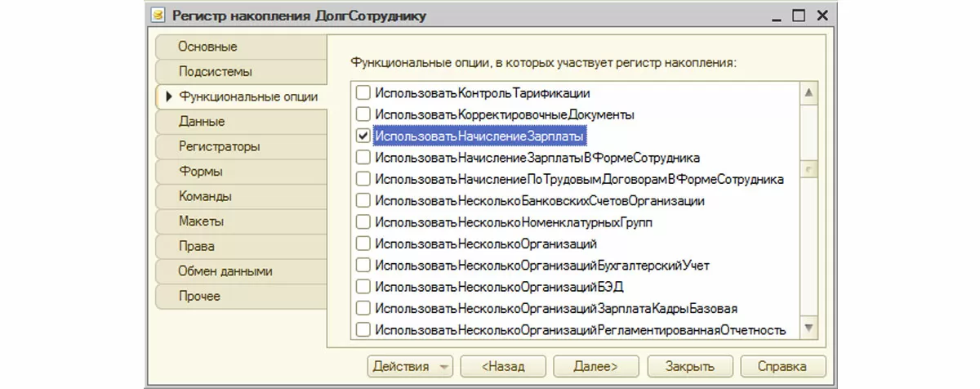Tick ИспользоватьНесколькоОрганизацийРегламентированнаяОтчетность checkbox
The width and height of the screenshot is (980, 389).
pyautogui.click(x=363, y=329)
